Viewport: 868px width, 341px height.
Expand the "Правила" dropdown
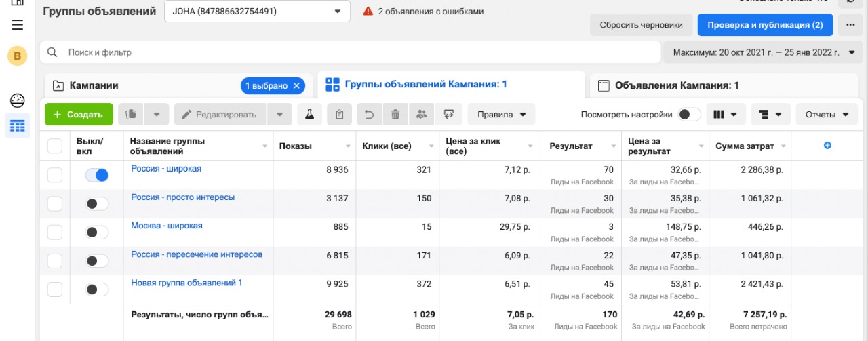[501, 115]
